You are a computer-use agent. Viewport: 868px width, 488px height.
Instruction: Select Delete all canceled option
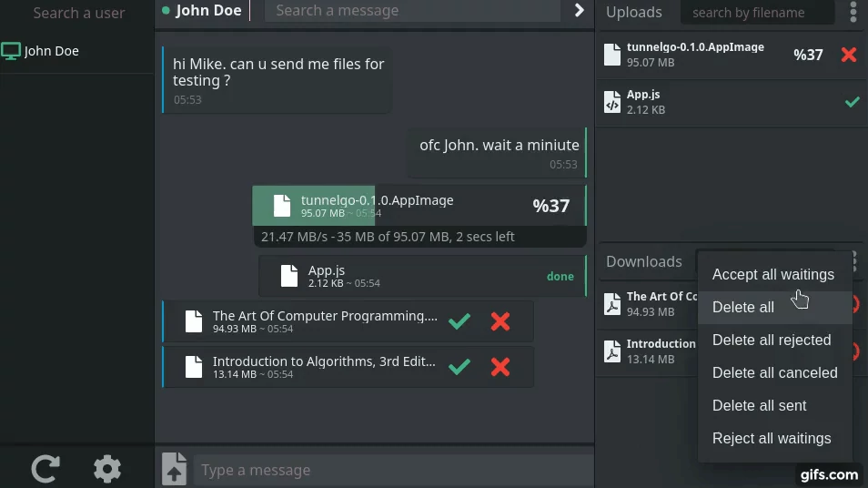[774, 372]
